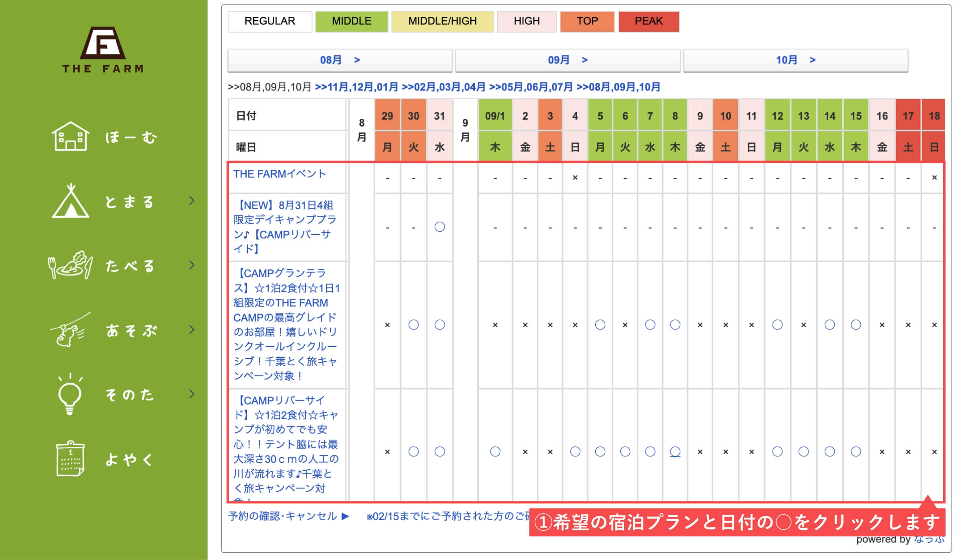Select リバーサイド circle on Sep 5
The image size is (964, 560).
pyautogui.click(x=600, y=452)
